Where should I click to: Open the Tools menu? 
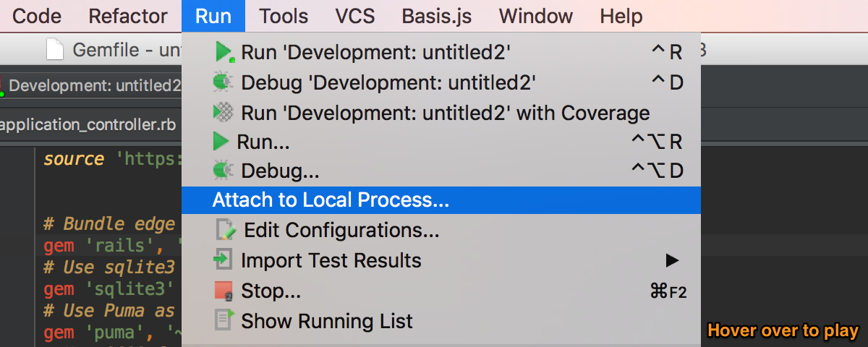(x=284, y=16)
